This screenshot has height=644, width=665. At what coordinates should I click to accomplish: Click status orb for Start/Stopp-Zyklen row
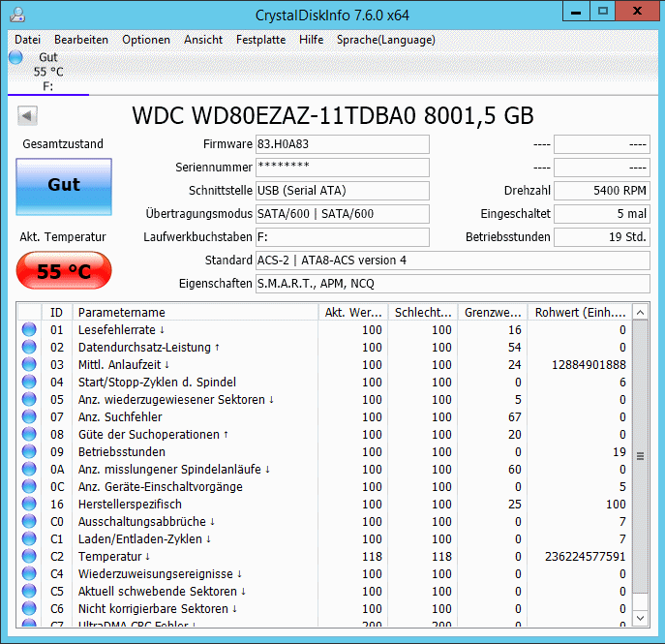tap(29, 382)
